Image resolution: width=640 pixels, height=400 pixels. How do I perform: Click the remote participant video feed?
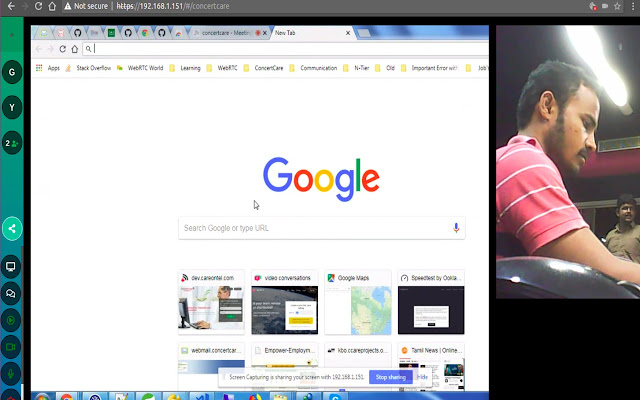(x=568, y=162)
